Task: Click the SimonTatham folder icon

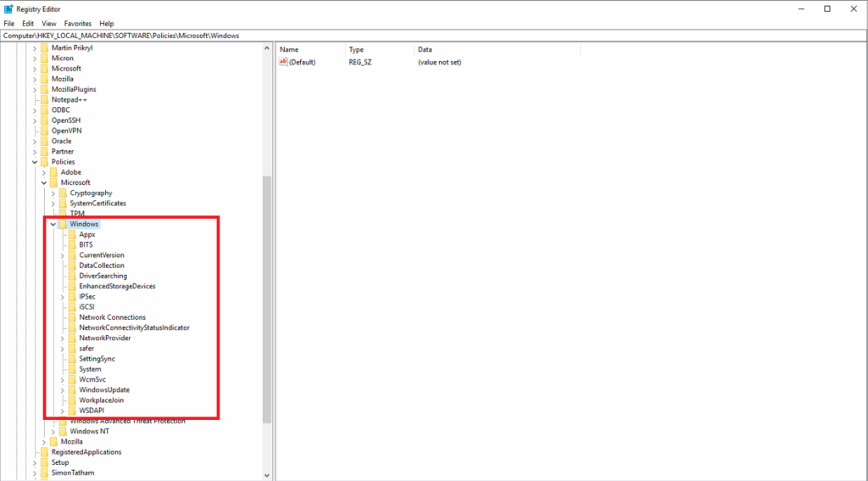Action: [x=44, y=473]
